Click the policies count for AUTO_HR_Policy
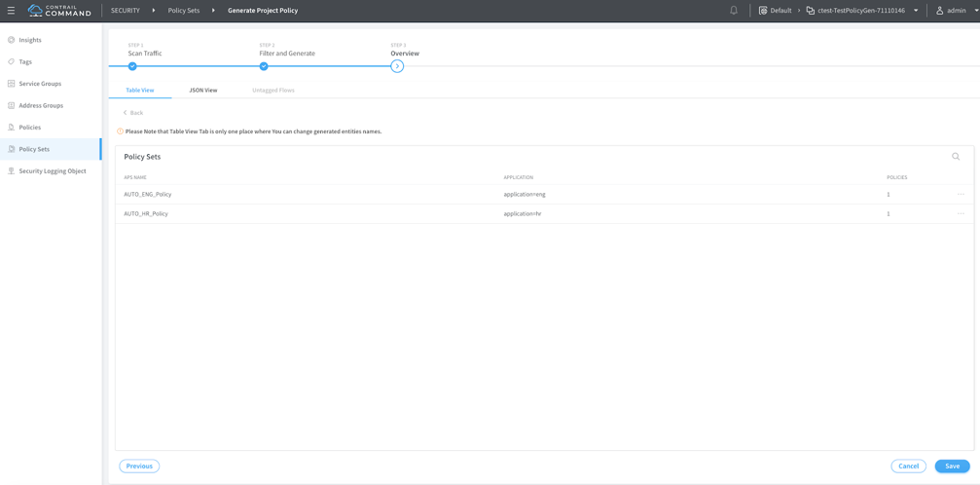Viewport: 980px width, 485px height. click(x=889, y=214)
